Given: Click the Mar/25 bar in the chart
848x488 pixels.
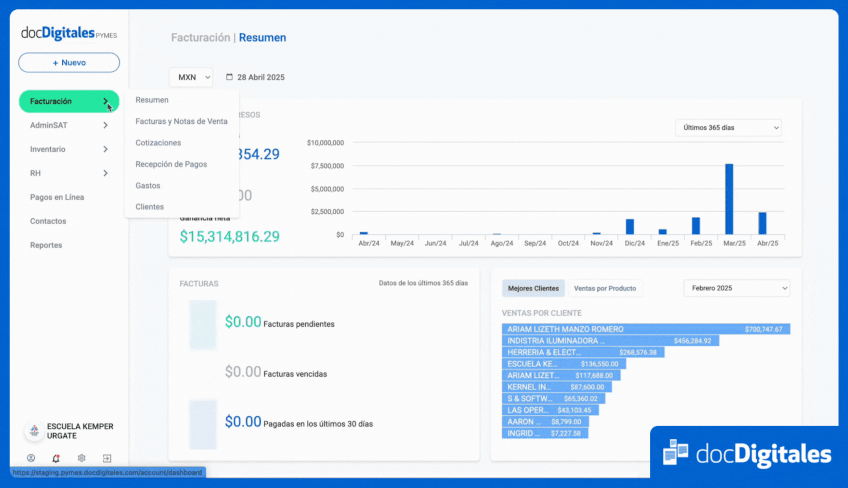Looking at the screenshot, I should click(x=729, y=199).
